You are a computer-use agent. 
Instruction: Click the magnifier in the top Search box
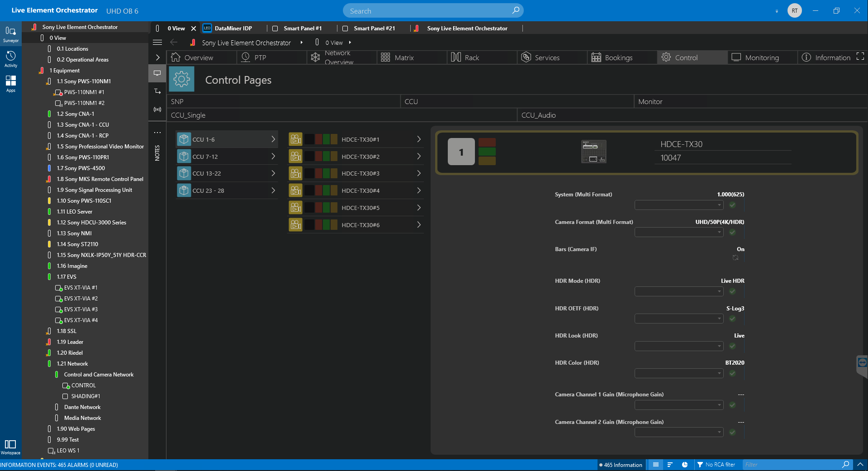pyautogui.click(x=516, y=10)
